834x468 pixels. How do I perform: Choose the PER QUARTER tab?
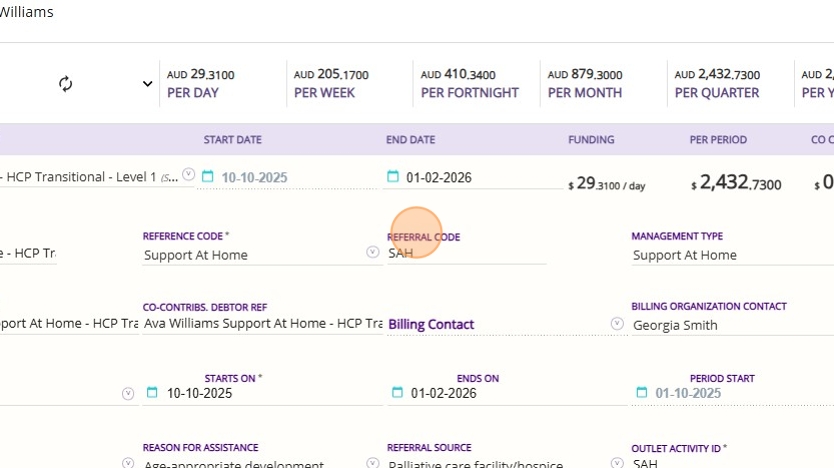point(717,84)
